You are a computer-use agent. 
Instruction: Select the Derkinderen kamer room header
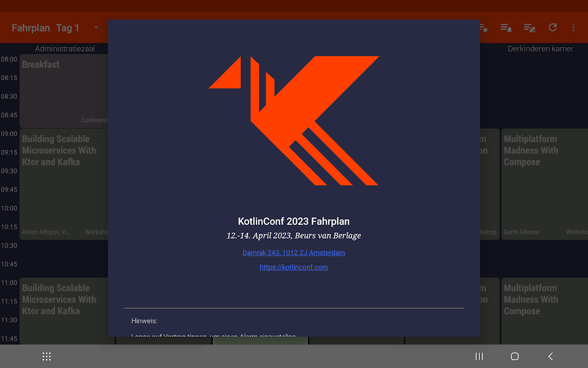click(540, 49)
